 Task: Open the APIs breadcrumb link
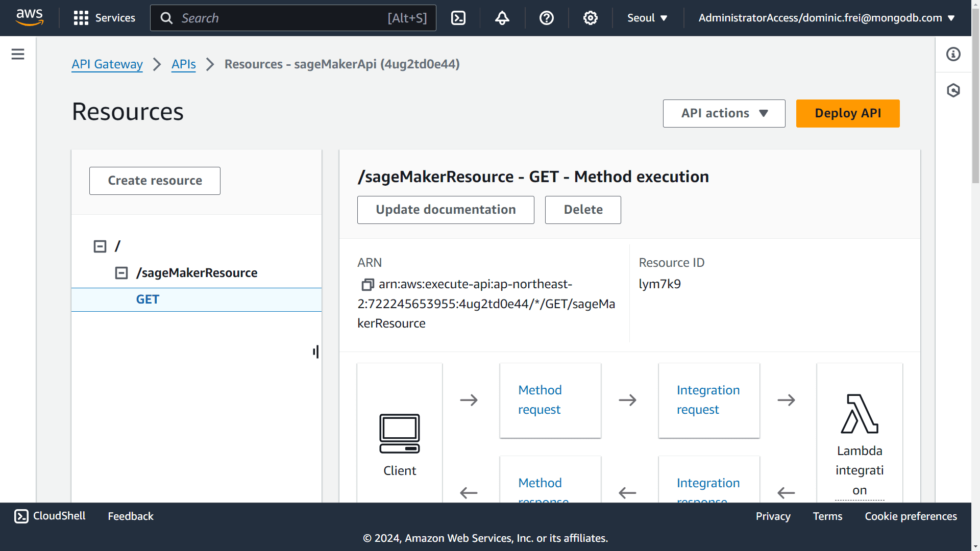click(x=184, y=64)
